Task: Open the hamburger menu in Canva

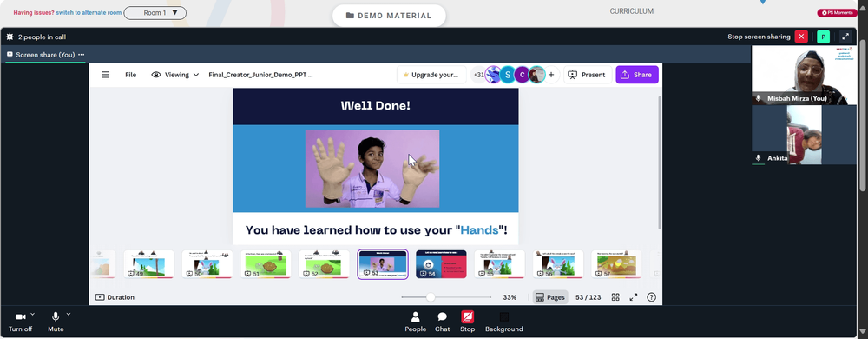Action: (105, 75)
